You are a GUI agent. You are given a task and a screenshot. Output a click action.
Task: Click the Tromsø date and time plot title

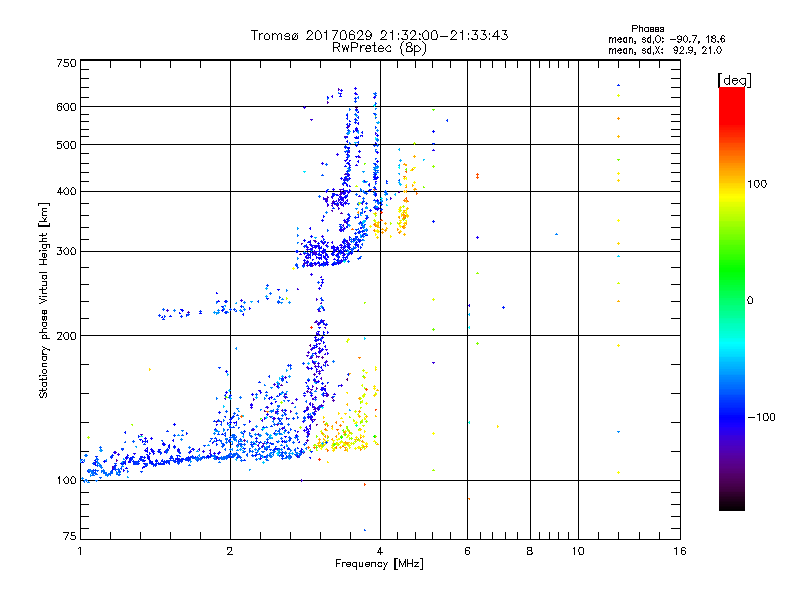pyautogui.click(x=379, y=35)
